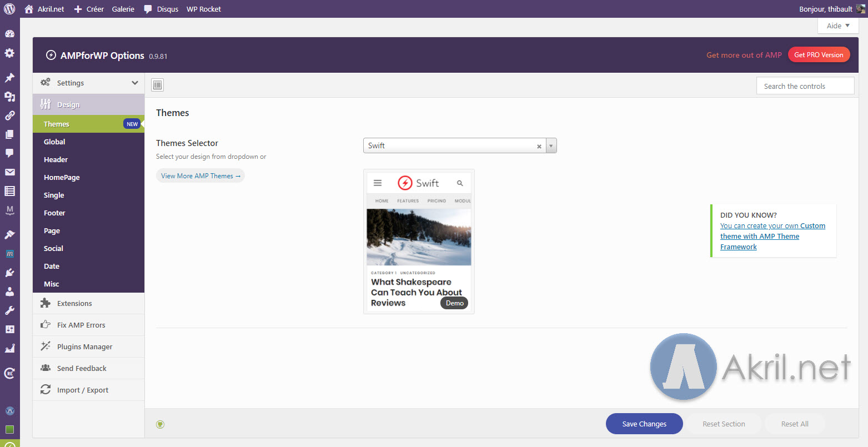Viewport: 868px width, 447px height.
Task: Open Plugins plug icon in sidebar
Action: [9, 273]
